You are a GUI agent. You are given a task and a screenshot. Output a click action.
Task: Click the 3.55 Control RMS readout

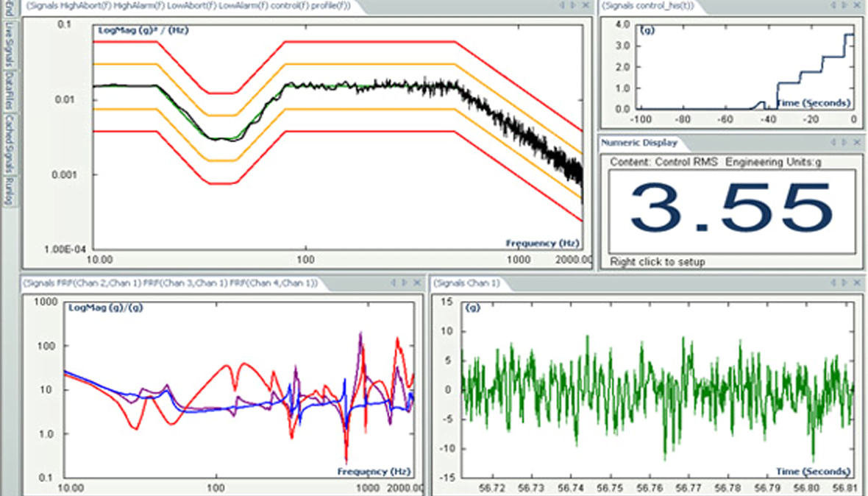tap(731, 209)
